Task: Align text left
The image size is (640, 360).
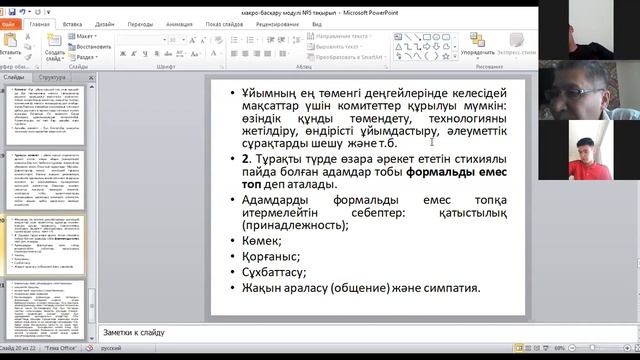Action: [234, 54]
